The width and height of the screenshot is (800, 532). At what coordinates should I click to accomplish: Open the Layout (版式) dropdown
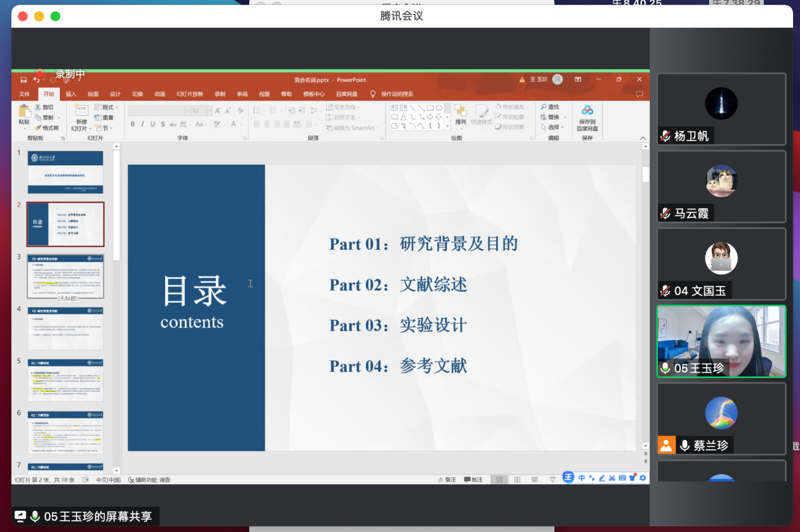coord(106,107)
